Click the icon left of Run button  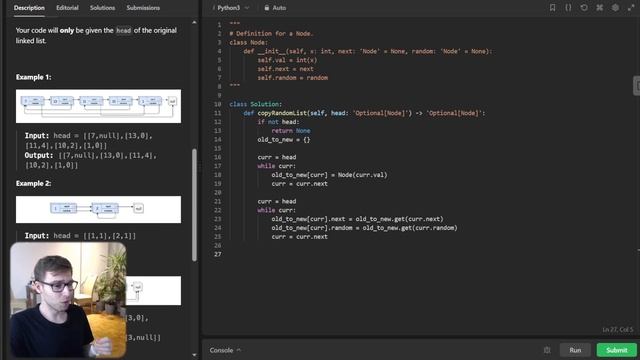pos(547,350)
